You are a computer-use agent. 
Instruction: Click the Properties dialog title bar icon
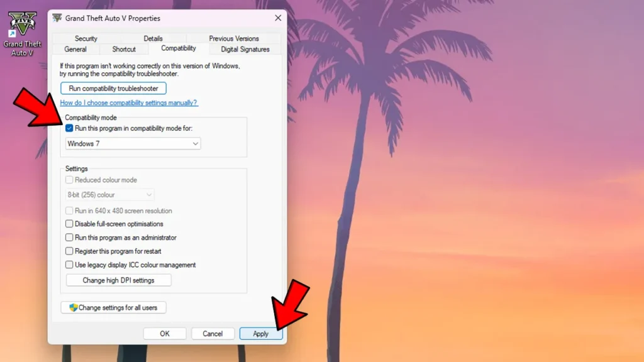click(58, 18)
